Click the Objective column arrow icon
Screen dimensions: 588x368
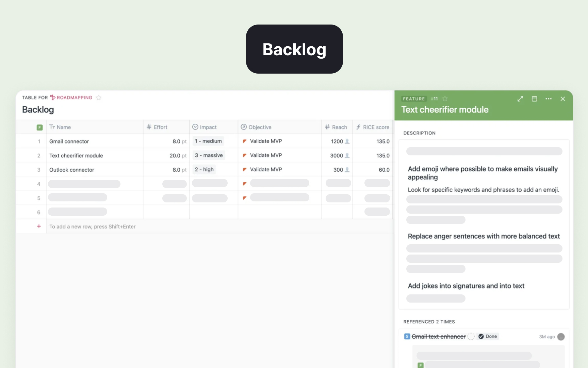pos(244,127)
